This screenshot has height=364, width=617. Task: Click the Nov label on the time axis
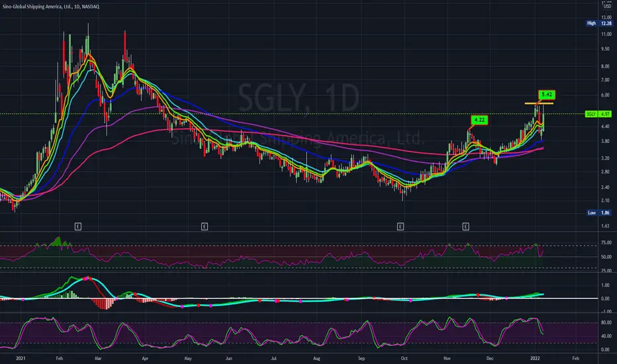[447, 359]
